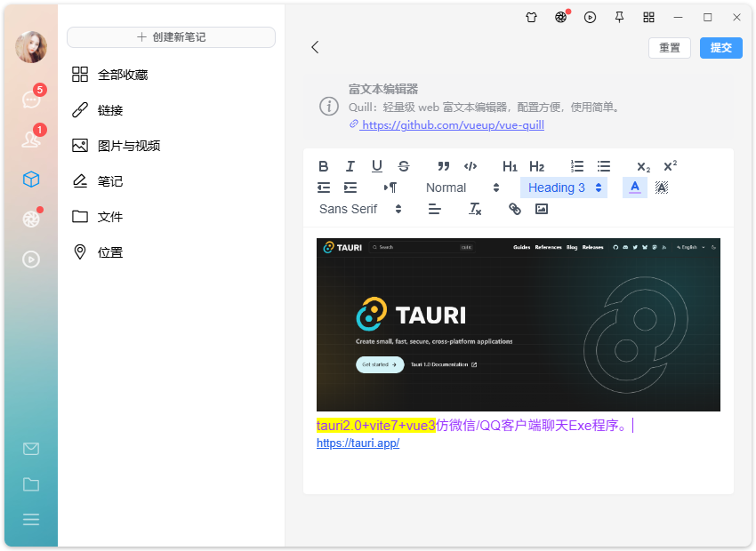The image size is (756, 551).
Task: Toggle bold formatting in the editor
Action: click(x=324, y=166)
